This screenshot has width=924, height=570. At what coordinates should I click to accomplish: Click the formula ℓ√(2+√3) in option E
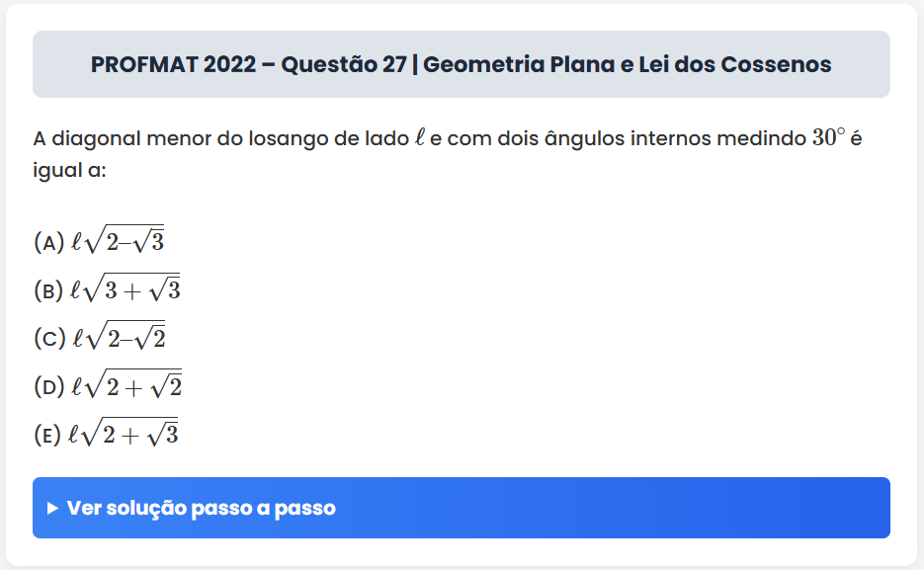point(124,434)
